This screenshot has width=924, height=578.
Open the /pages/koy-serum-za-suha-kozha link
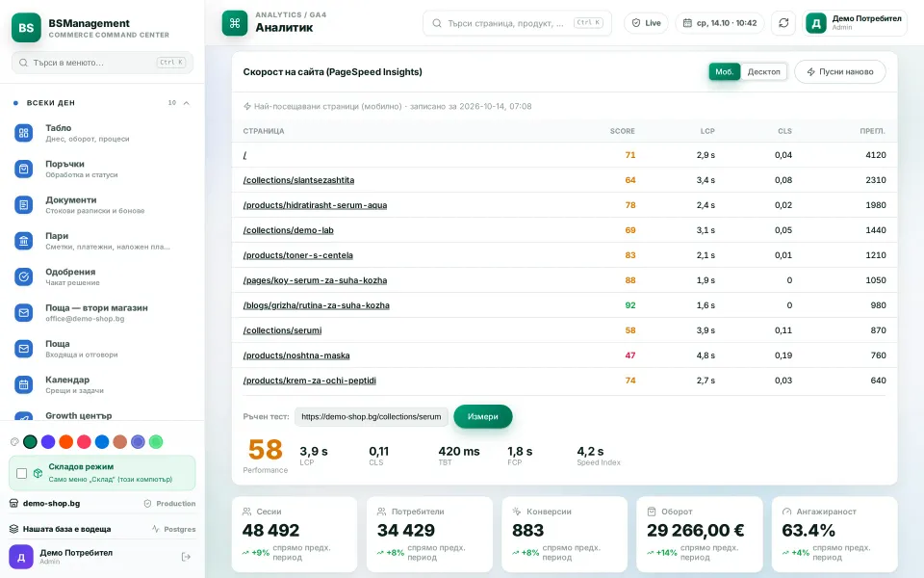pyautogui.click(x=316, y=280)
